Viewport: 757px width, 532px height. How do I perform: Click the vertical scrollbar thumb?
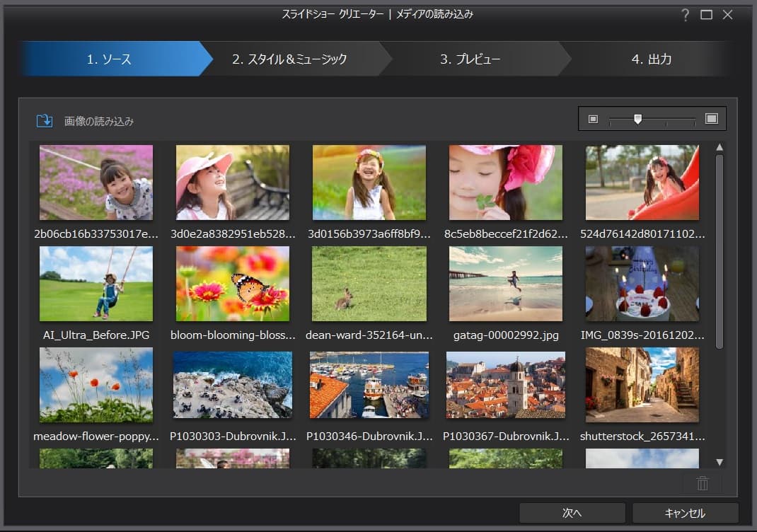point(720,251)
